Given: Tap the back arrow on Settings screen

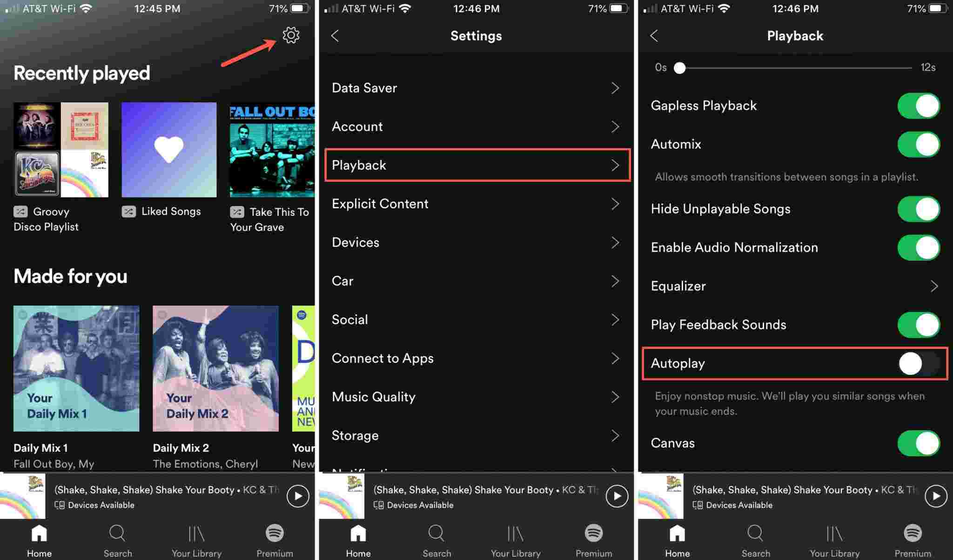Looking at the screenshot, I should [335, 35].
